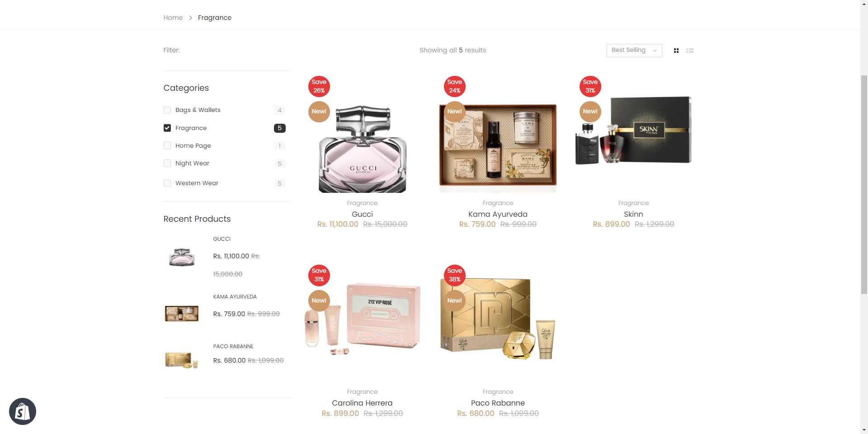
Task: Click the Save 26% badge on Gucci
Action: 319,86
